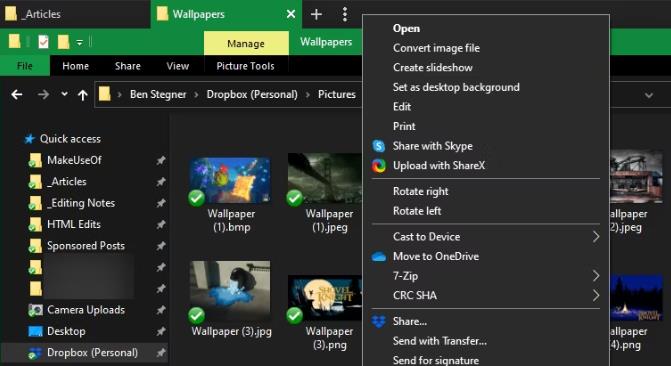671x366 pixels.
Task: Choose Open from the context menu
Action: pyautogui.click(x=407, y=29)
